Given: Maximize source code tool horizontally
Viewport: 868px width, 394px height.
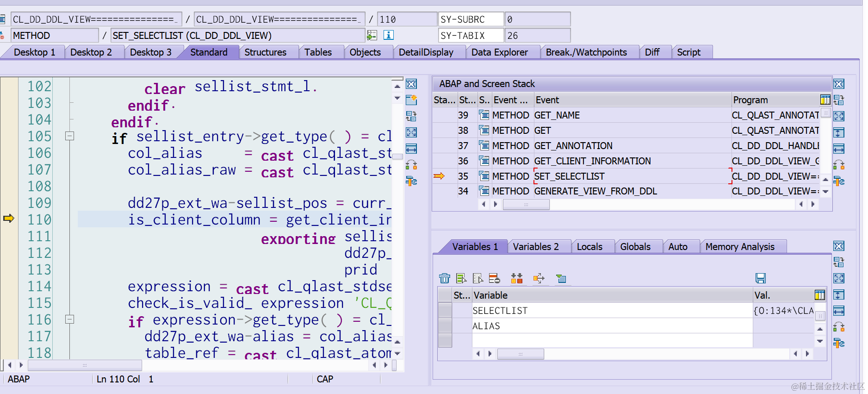Looking at the screenshot, I should (x=411, y=149).
